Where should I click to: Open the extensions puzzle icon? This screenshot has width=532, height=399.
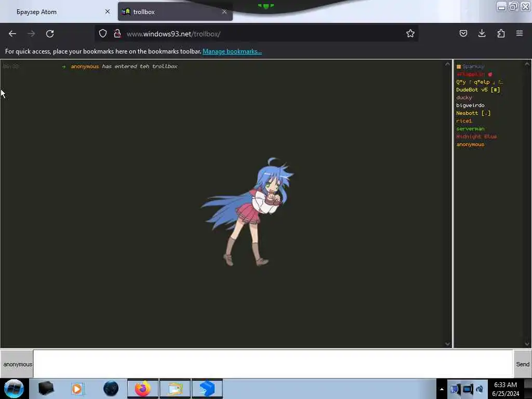coord(501,33)
